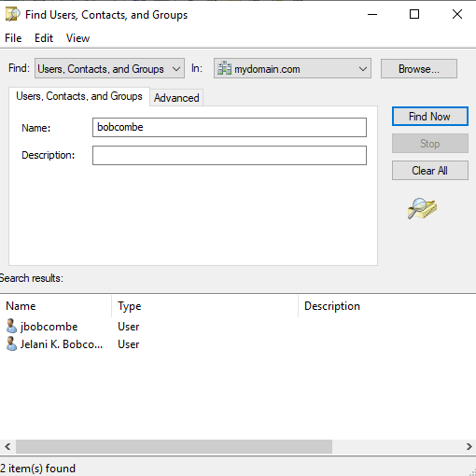476x476 pixels.
Task: Open the View menu
Action: pos(77,38)
